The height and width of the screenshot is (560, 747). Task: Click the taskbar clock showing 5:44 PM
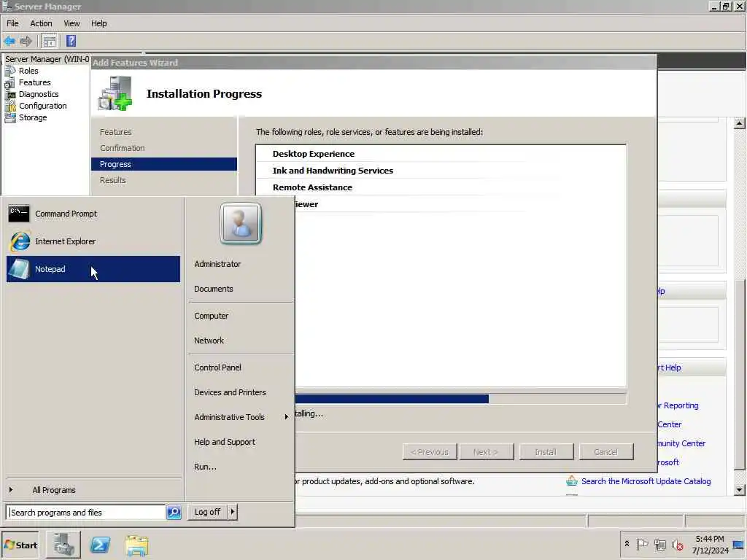710,545
